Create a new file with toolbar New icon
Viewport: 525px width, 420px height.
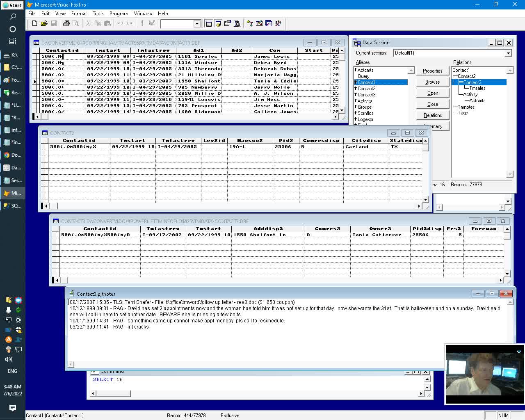click(34, 24)
